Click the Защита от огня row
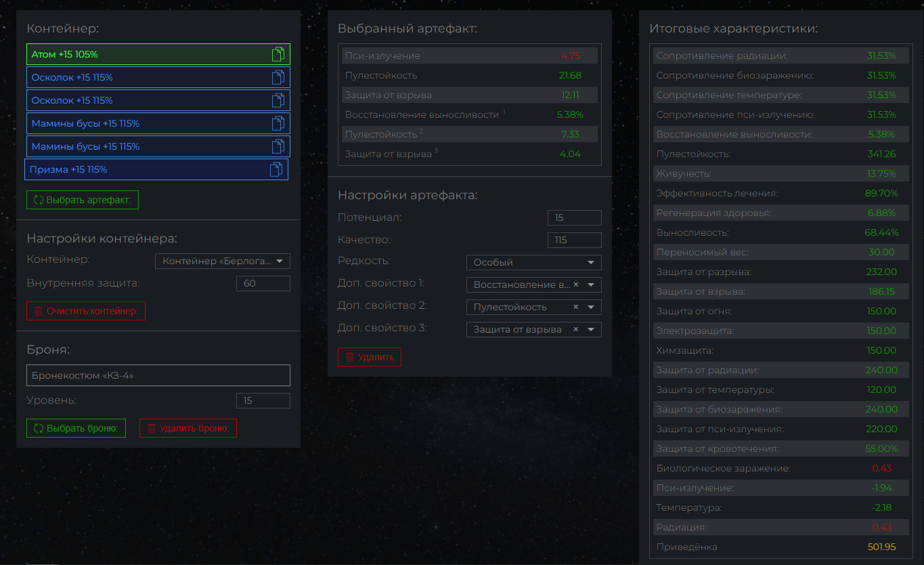924x565 pixels. pyautogui.click(x=781, y=312)
